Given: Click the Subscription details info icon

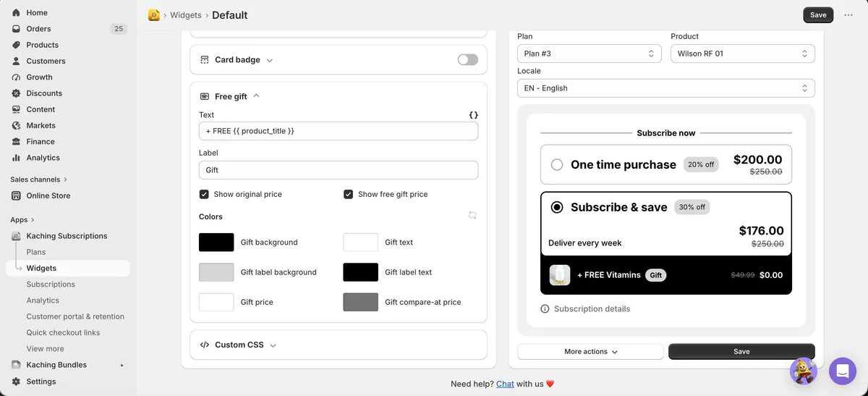Looking at the screenshot, I should click(x=545, y=309).
